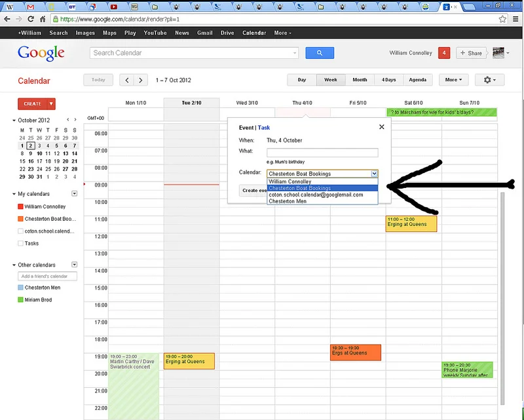Open the Phone Marjorie Sunday event
Image resolution: width=524 pixels, height=420 pixels.
(x=467, y=370)
